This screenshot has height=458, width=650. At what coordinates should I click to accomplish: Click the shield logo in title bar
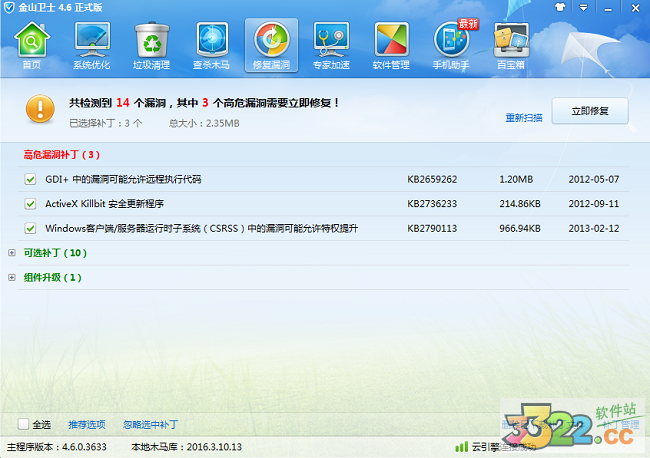tap(9, 7)
